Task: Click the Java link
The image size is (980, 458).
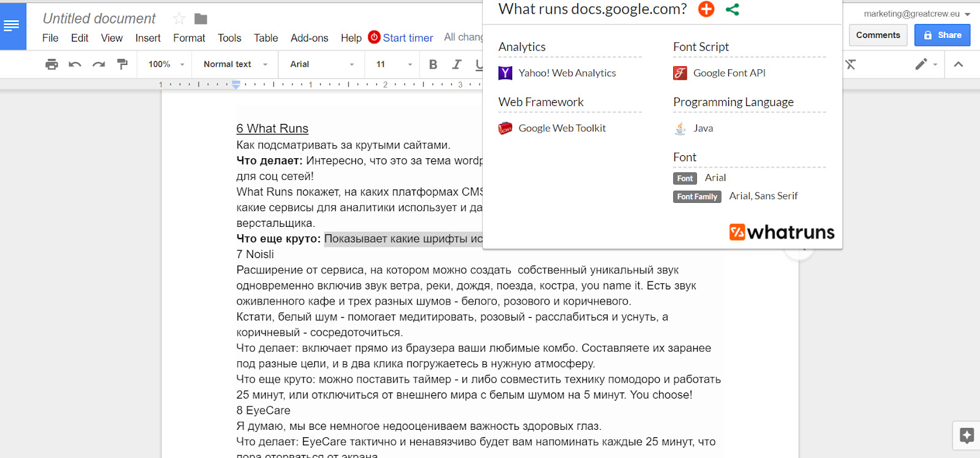Action: click(x=703, y=128)
